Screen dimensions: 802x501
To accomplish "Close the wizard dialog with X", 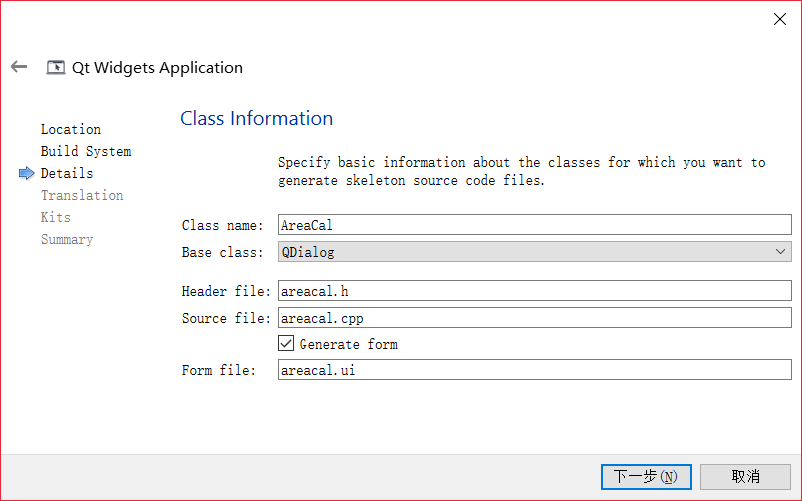I will tap(779, 19).
